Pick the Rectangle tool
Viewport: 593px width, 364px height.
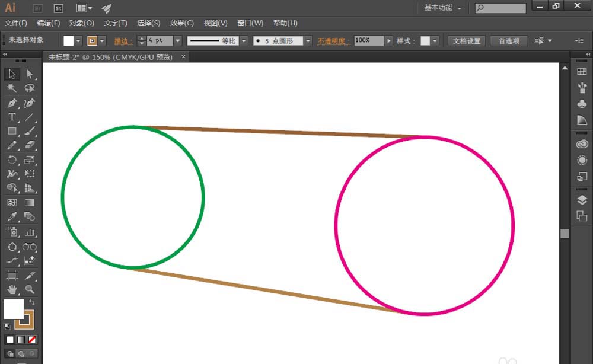(x=12, y=131)
